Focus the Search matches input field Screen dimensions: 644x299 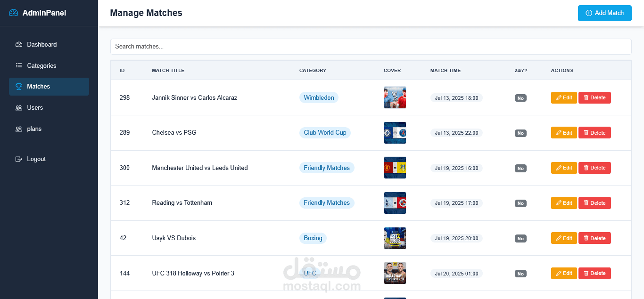pyautogui.click(x=371, y=47)
